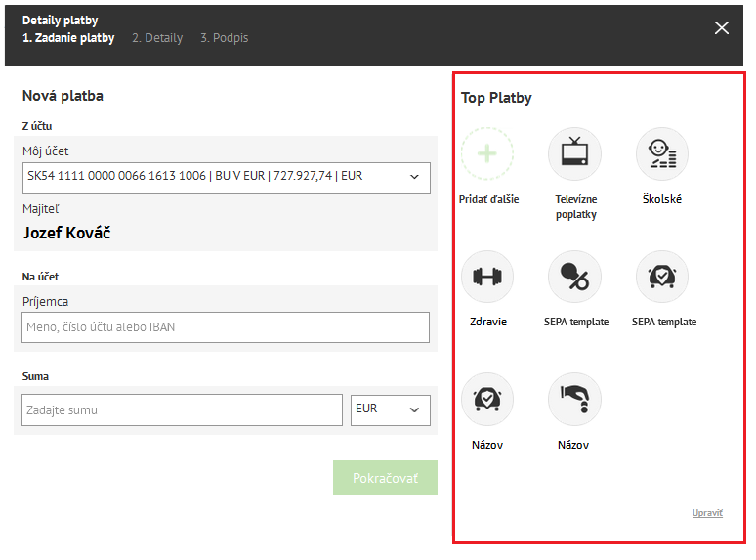Select the Televízne poplatky TV icon
This screenshot has height=560, width=756.
point(574,153)
